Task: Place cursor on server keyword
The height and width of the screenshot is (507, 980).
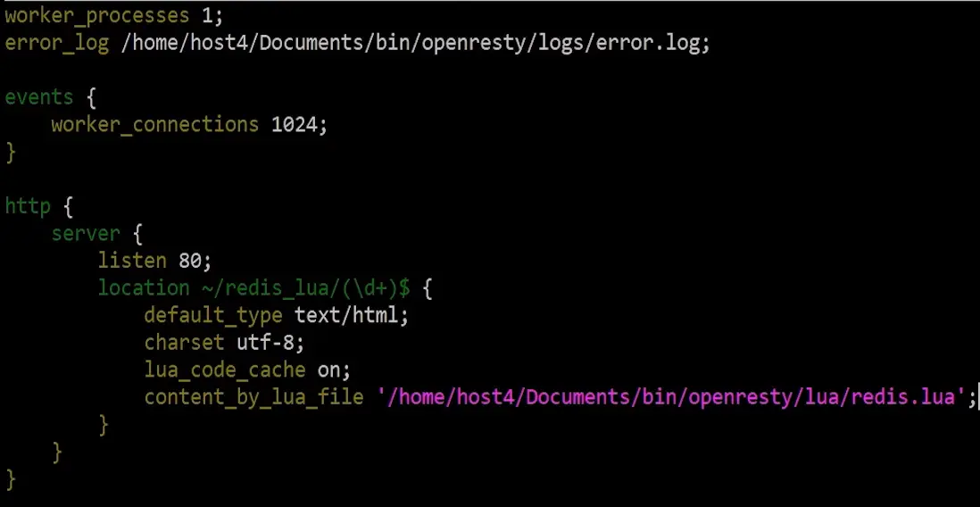Action: pyautogui.click(x=85, y=234)
